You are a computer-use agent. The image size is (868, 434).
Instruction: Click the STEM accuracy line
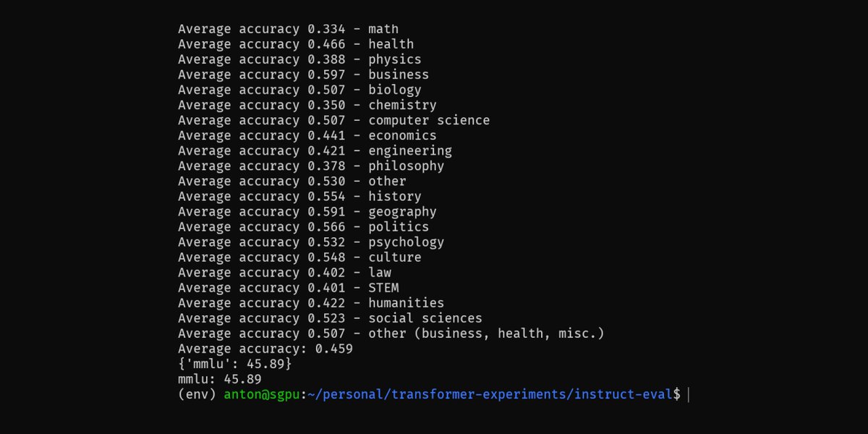click(x=288, y=287)
